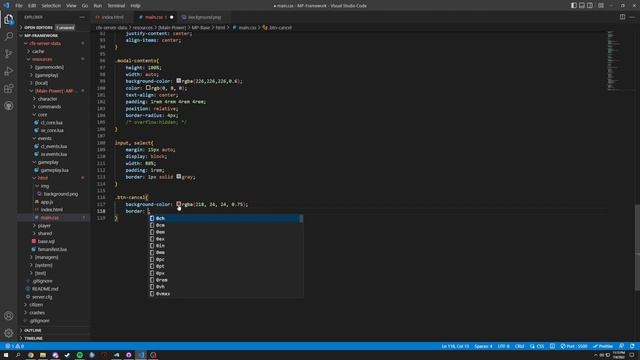Open the Edit menu

(x=32, y=6)
